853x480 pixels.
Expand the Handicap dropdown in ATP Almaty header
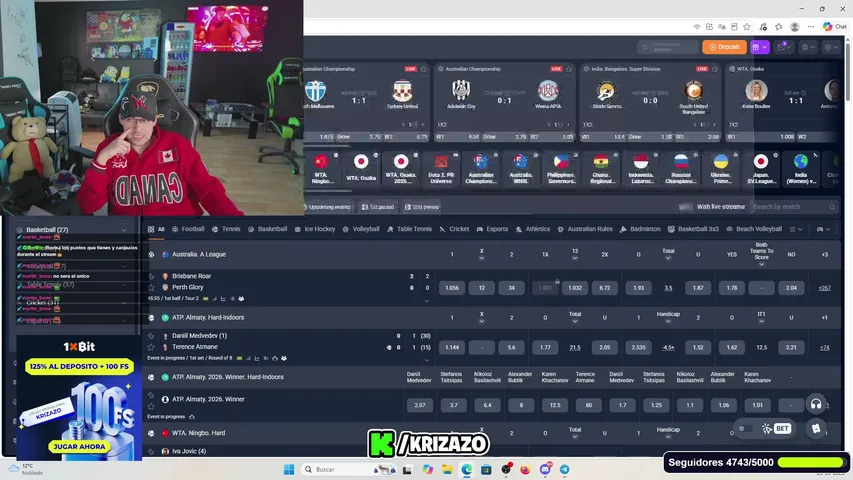click(668, 321)
